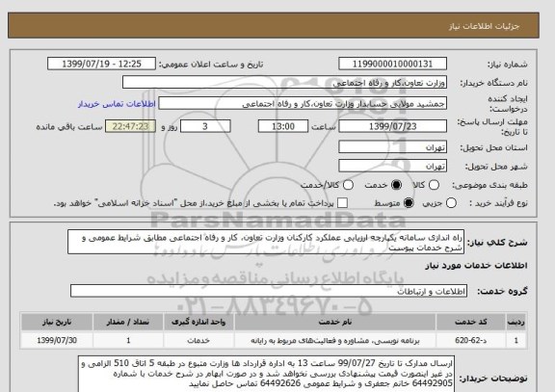The width and height of the screenshot is (555, 392).
Task: Click unit cell خدمات
Action: tap(198, 341)
